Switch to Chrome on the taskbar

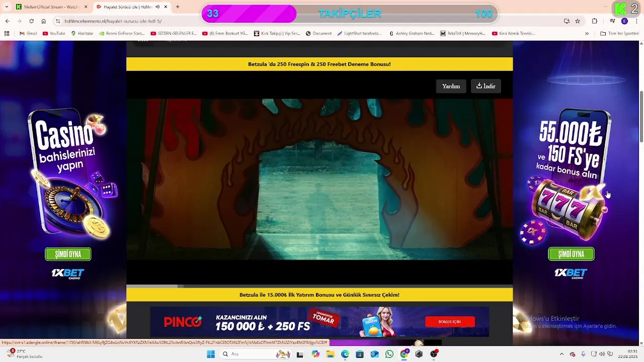pos(404,354)
